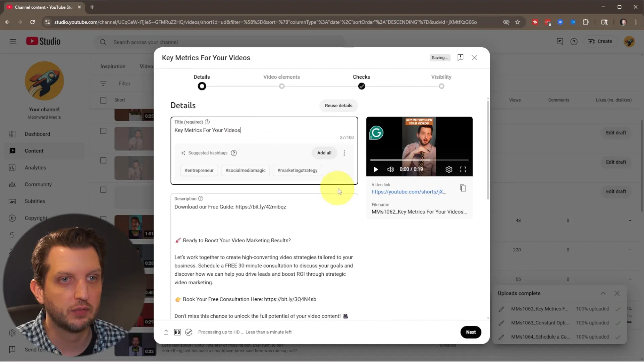Click Edit draft on the first draft row

click(x=616, y=133)
